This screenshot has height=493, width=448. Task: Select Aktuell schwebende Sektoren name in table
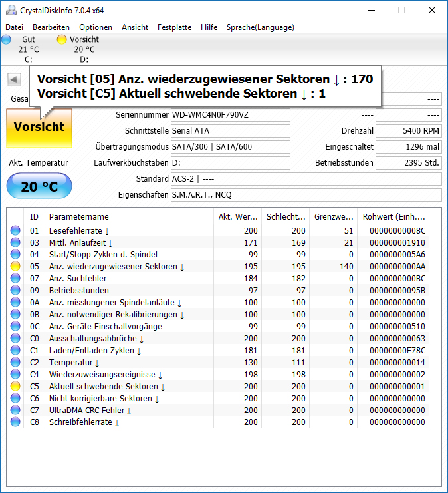coord(107,387)
